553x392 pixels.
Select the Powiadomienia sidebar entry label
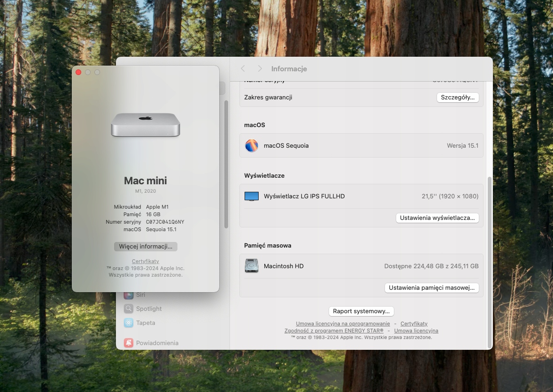(157, 343)
